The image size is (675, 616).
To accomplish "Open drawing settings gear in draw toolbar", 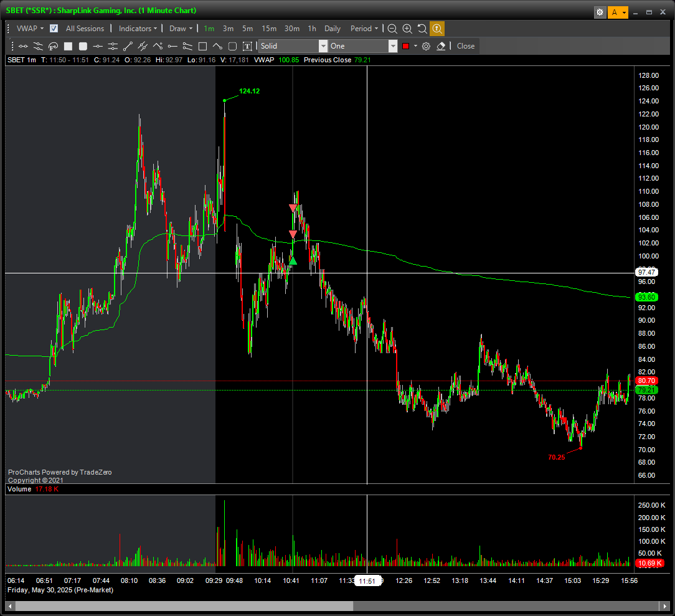I will [x=426, y=46].
